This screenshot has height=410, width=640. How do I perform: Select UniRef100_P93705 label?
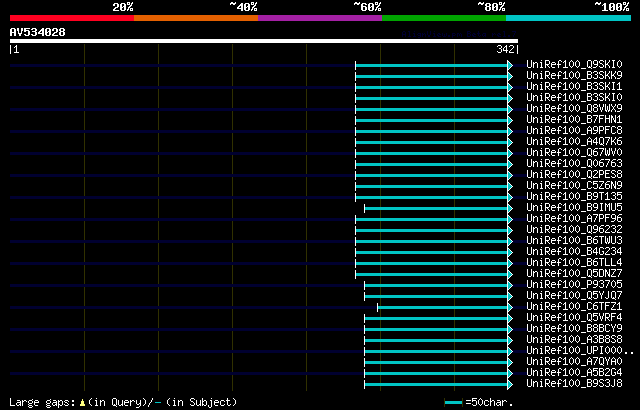click(574, 285)
